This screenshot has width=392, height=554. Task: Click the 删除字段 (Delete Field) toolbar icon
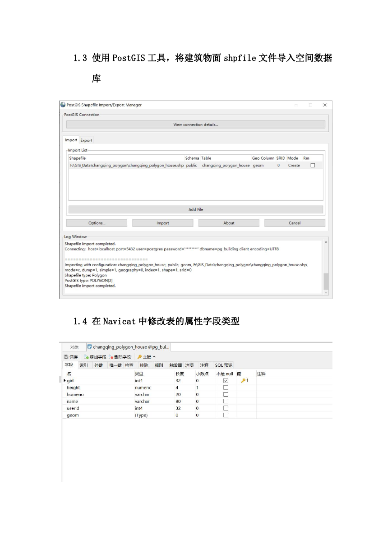pos(111,357)
